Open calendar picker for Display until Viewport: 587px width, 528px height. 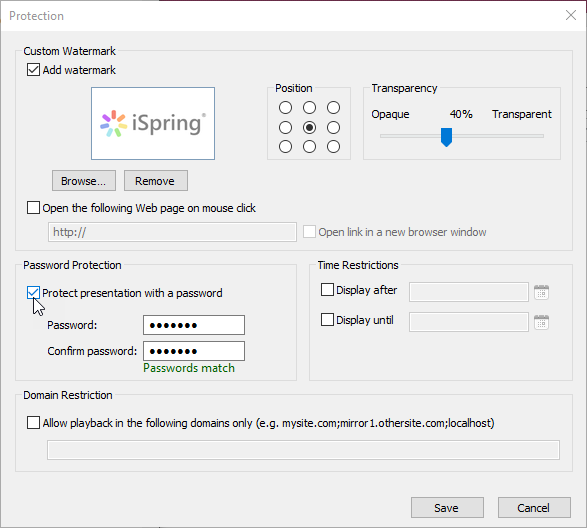541,322
